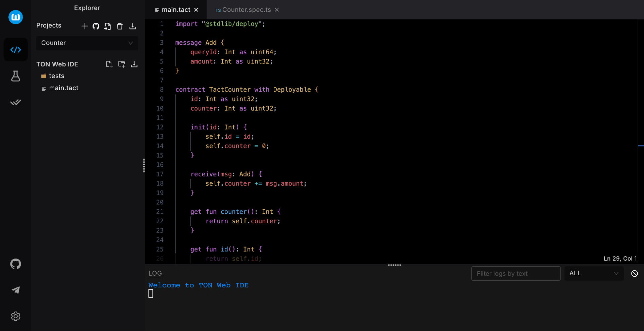This screenshot has width=644, height=331.
Task: Download files icon beside TON Web IDE
Action: pyautogui.click(x=134, y=64)
